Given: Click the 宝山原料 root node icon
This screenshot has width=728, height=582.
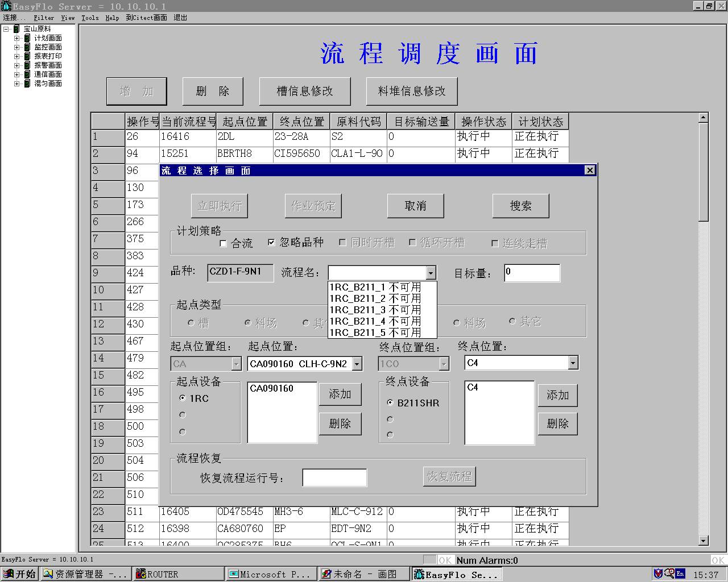Looking at the screenshot, I should tap(16, 29).
